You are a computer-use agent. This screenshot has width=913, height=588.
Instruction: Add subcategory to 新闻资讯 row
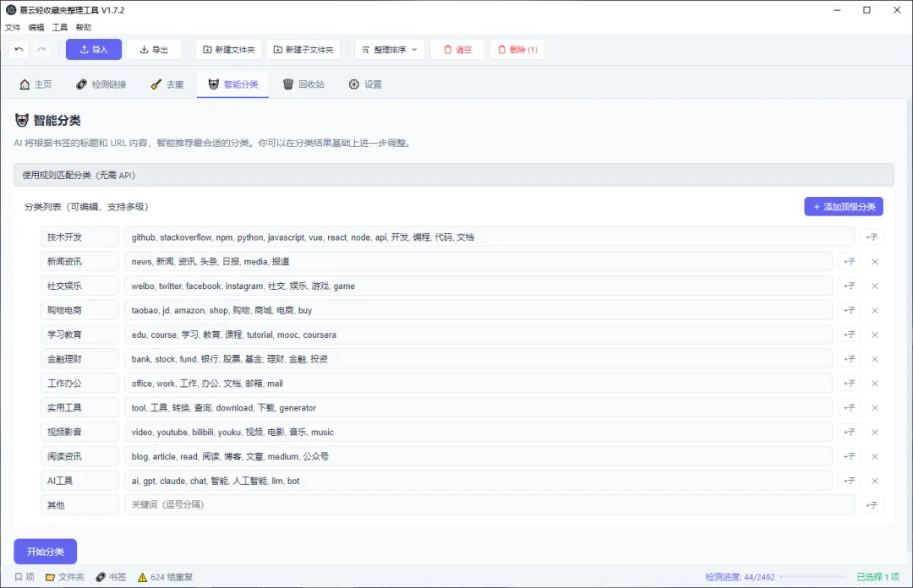(850, 261)
